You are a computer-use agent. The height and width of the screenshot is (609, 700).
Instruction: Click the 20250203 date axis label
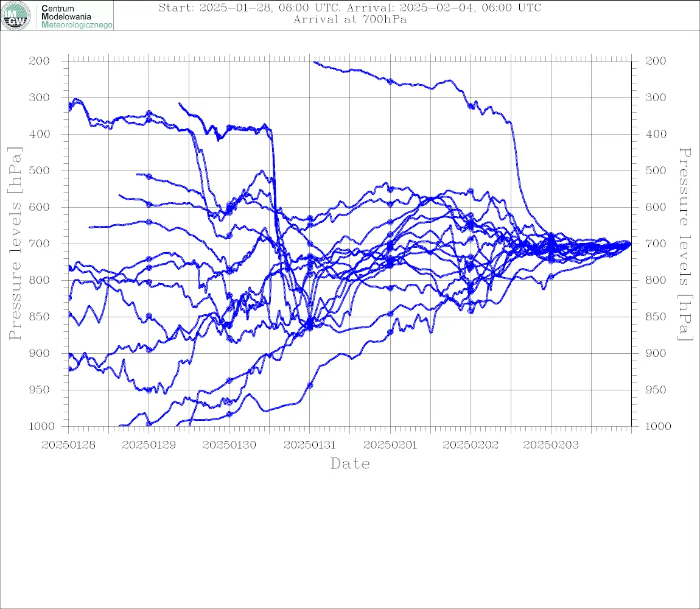551,445
